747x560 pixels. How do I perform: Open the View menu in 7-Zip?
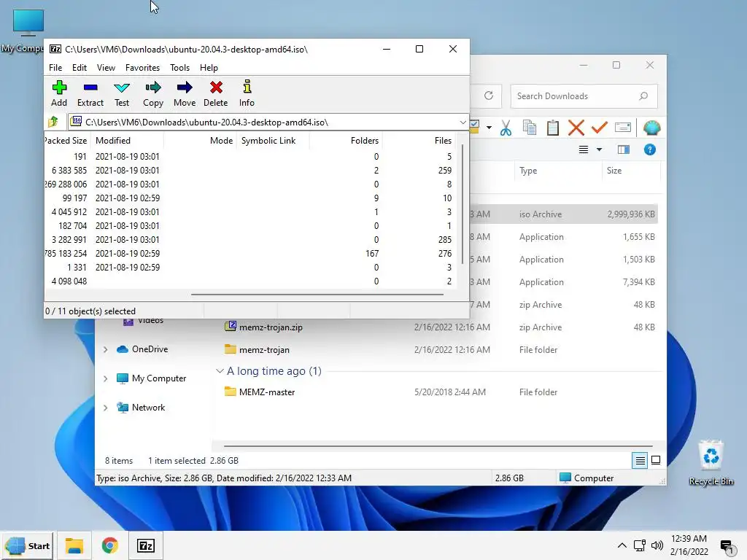coord(106,68)
